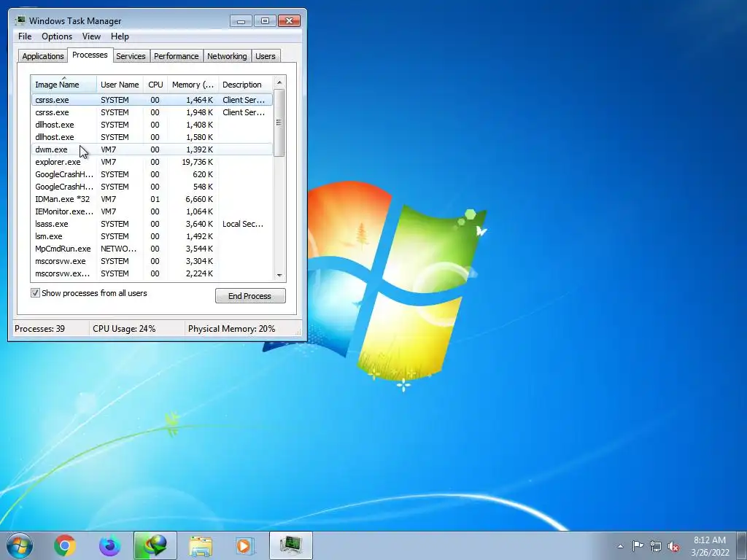Open the Options menu
This screenshot has height=560, width=747.
pos(57,36)
